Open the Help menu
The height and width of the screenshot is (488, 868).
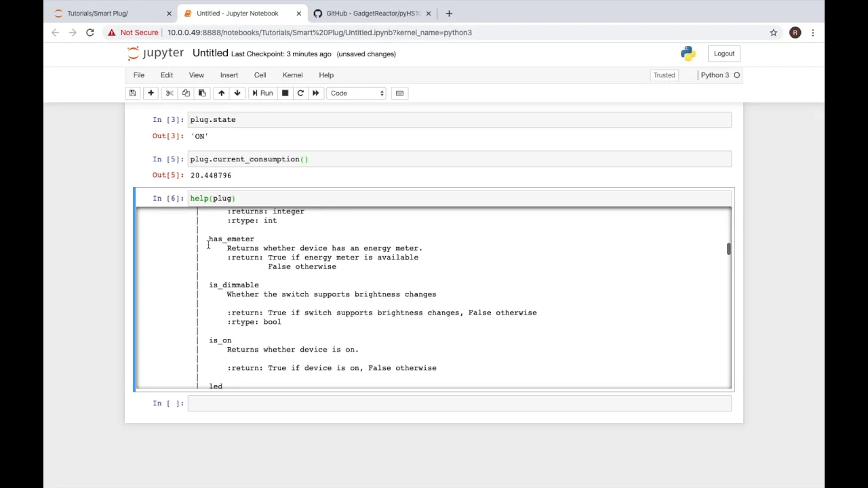326,75
